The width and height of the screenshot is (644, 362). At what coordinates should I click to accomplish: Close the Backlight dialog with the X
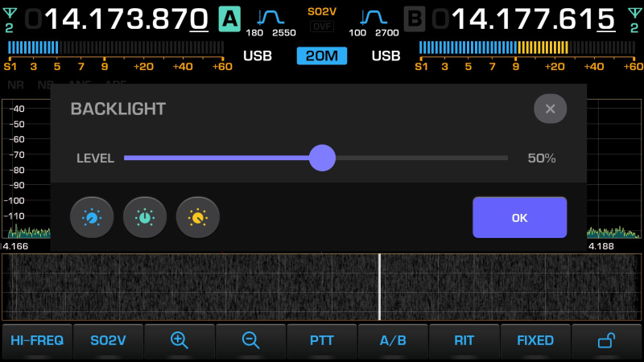point(550,109)
